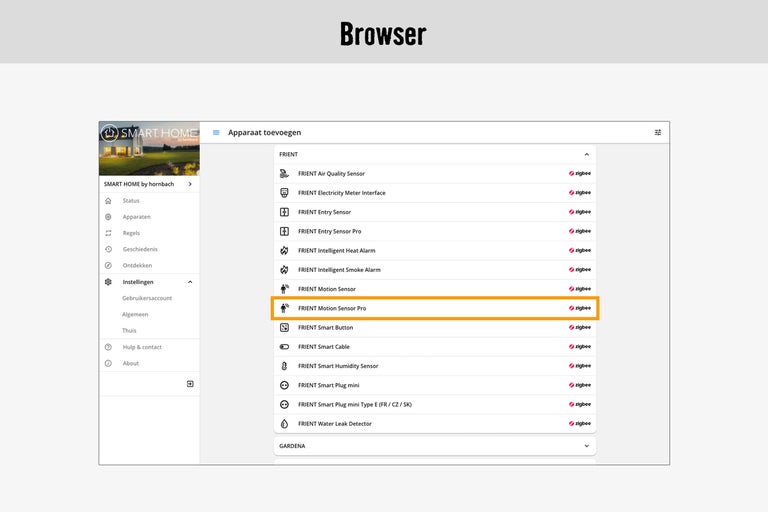Choose FRIENT Entry Sensor Pro text
The image size is (768, 512).
[329, 231]
